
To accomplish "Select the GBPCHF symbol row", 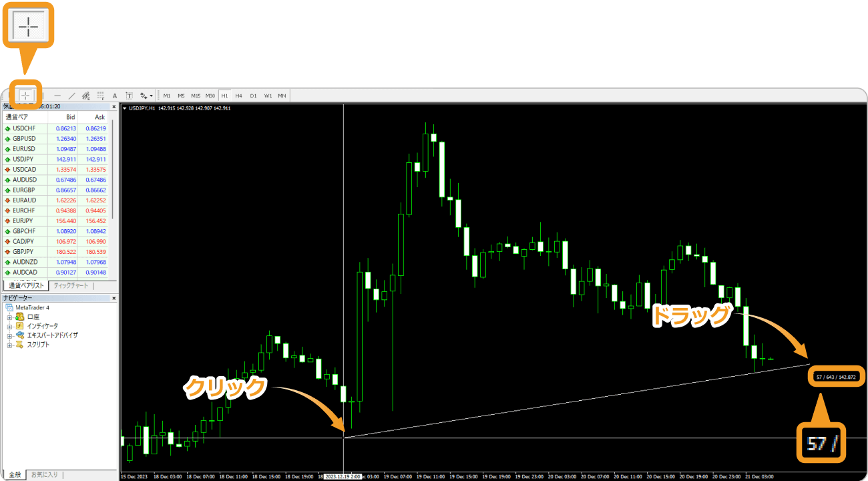I will (x=55, y=231).
